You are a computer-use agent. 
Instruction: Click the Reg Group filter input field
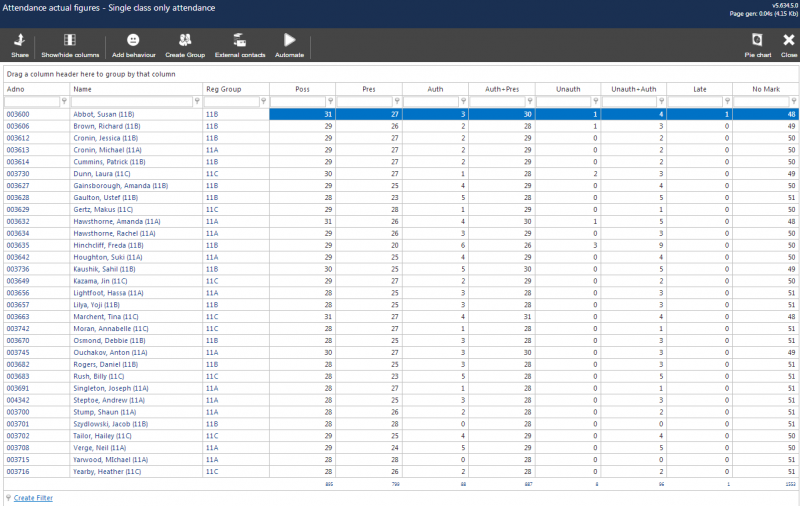click(232, 102)
